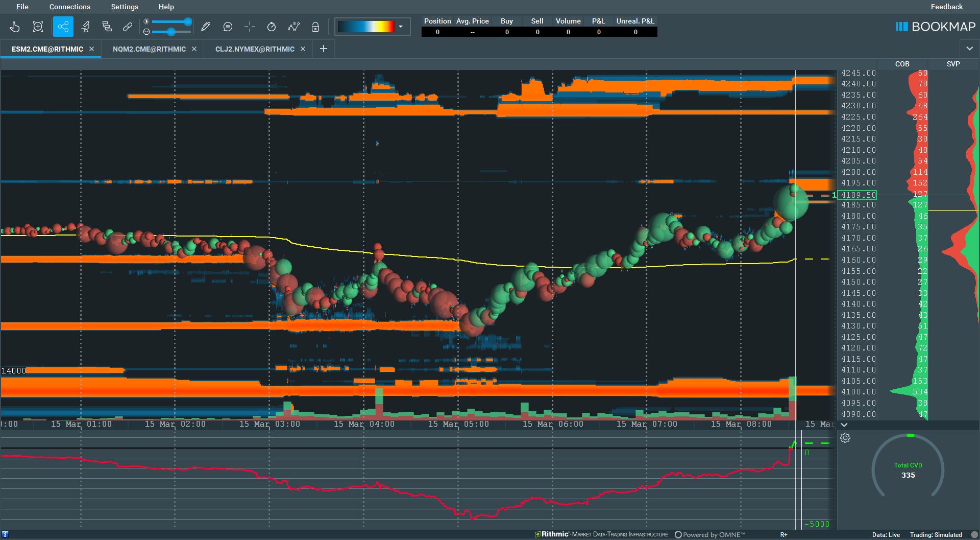The width and height of the screenshot is (980, 540).
Task: Click the 4225.00 price level
Action: click(859, 117)
